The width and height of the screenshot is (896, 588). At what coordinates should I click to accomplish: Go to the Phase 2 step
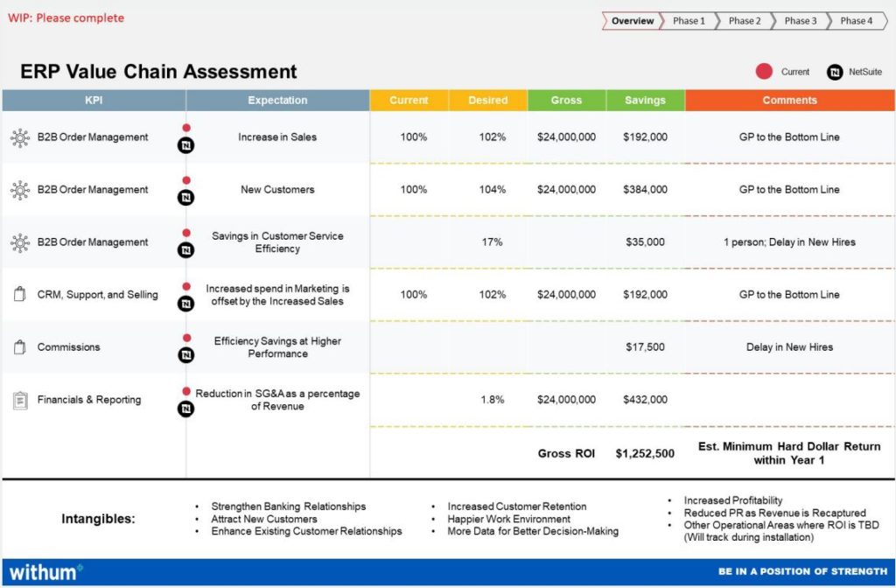(x=745, y=21)
